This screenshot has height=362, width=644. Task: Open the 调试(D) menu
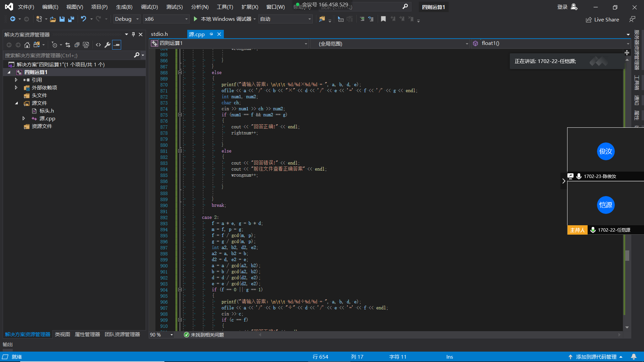pos(149,7)
